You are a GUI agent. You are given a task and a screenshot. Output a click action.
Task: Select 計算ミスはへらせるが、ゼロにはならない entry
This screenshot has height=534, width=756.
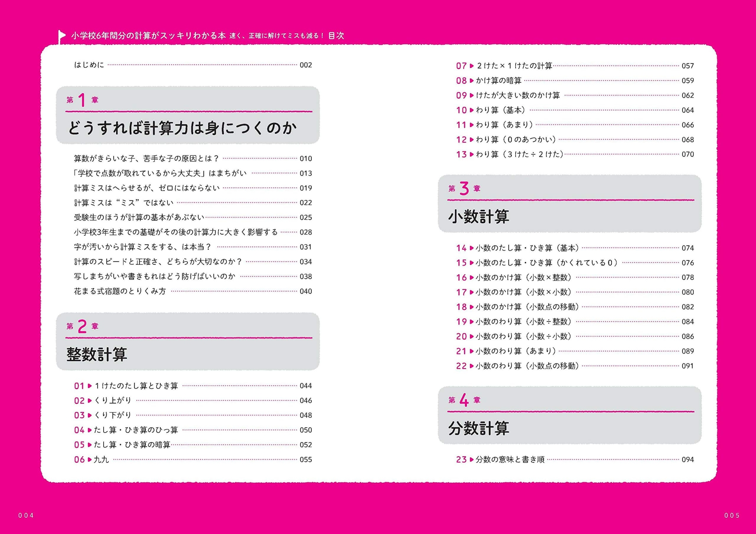(193, 188)
